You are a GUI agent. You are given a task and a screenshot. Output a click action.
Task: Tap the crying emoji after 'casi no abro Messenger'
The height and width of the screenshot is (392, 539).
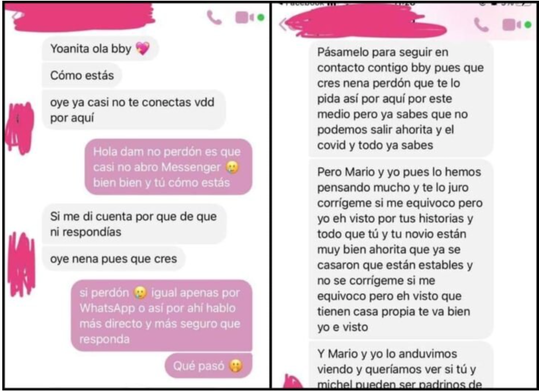233,167
